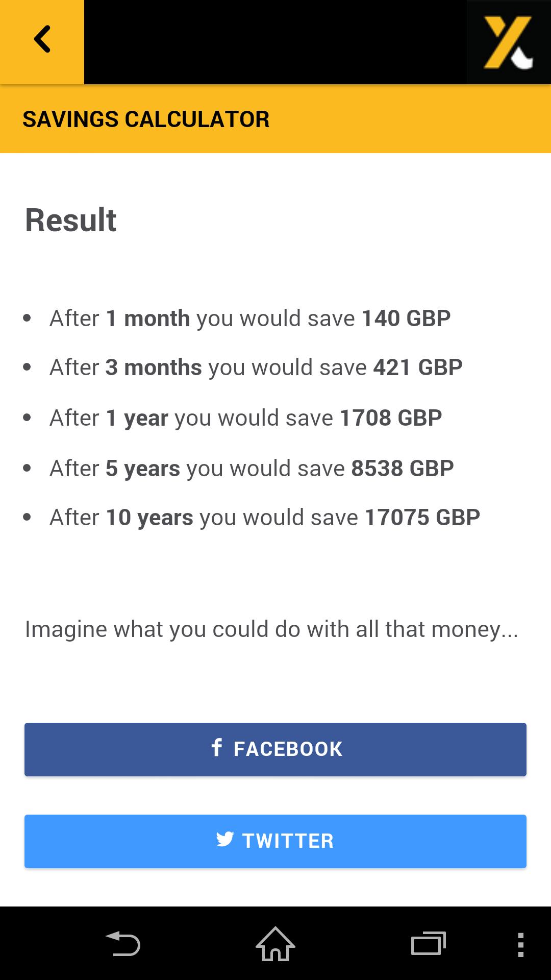Select the Result heading
551x980 pixels.
pyautogui.click(x=71, y=220)
